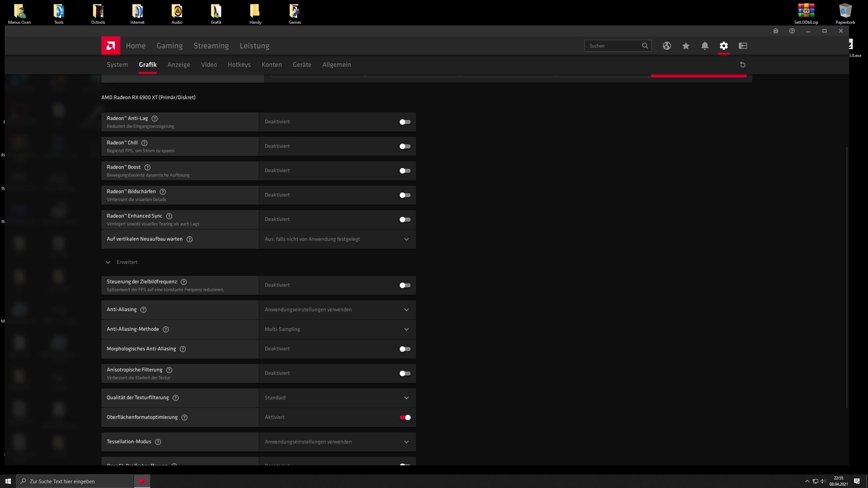Screen dimensions: 868x488
Task: Show help for Oberflächenformatoptimierung
Action: [184, 418]
